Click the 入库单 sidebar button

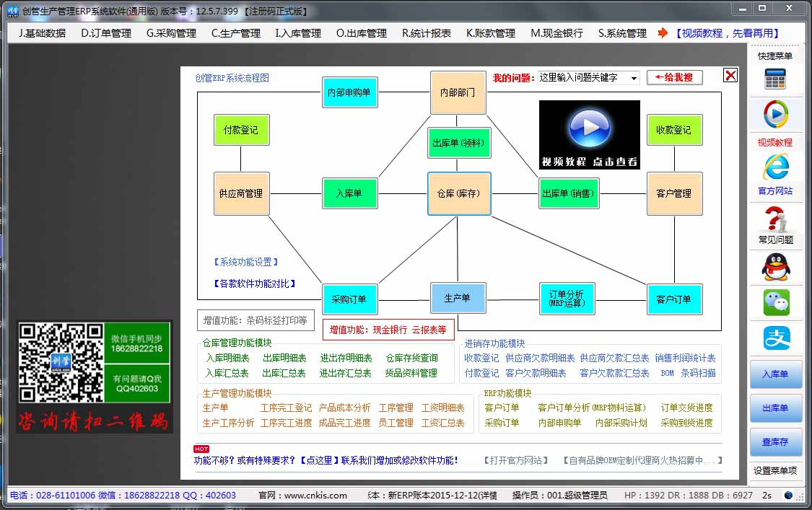click(x=775, y=374)
